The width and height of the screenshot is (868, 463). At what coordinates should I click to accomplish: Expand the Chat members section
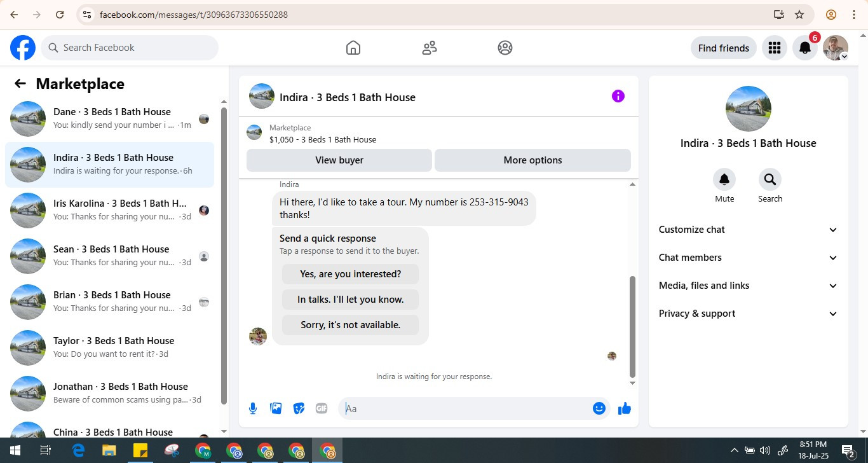749,258
